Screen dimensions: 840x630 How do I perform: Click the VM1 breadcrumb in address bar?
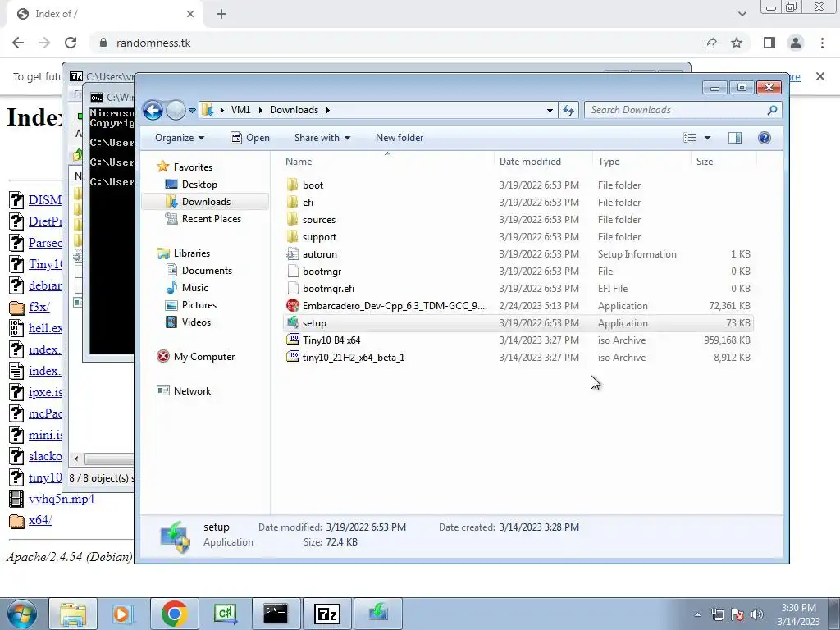[240, 110]
